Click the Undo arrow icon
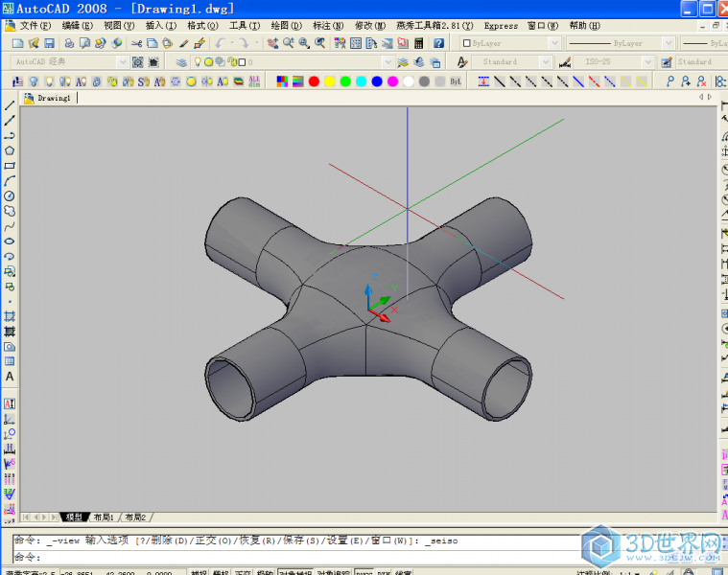Image resolution: width=728 pixels, height=575 pixels. tap(220, 43)
